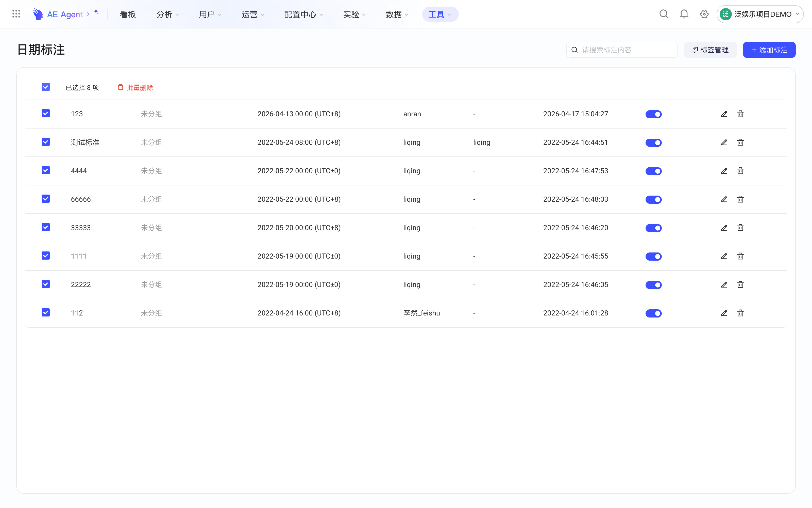This screenshot has height=508, width=812.
Task: Uncheck the 66666 row checkbox
Action: [46, 199]
